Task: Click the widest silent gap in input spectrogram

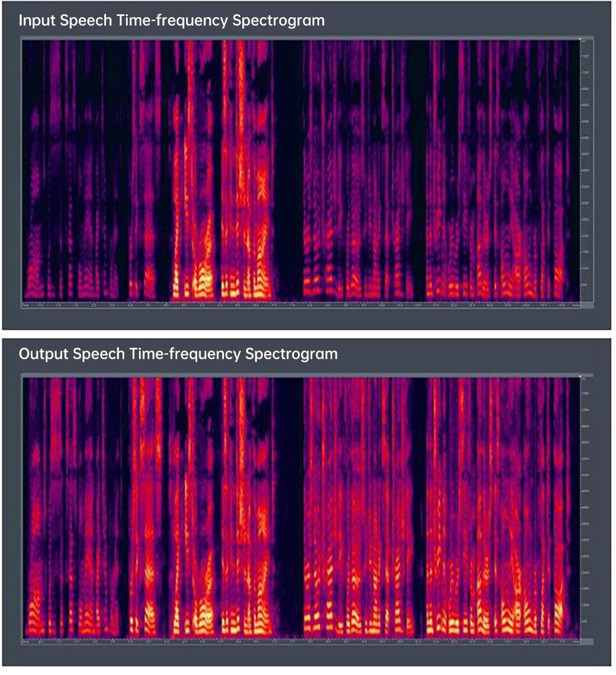Action: tap(288, 171)
